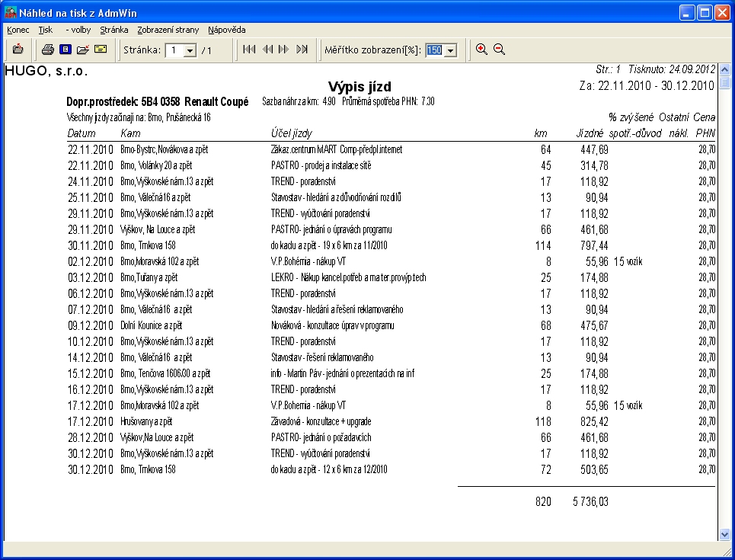735x560 pixels.
Task: Click the fare amount "447,69"
Action: (594, 149)
